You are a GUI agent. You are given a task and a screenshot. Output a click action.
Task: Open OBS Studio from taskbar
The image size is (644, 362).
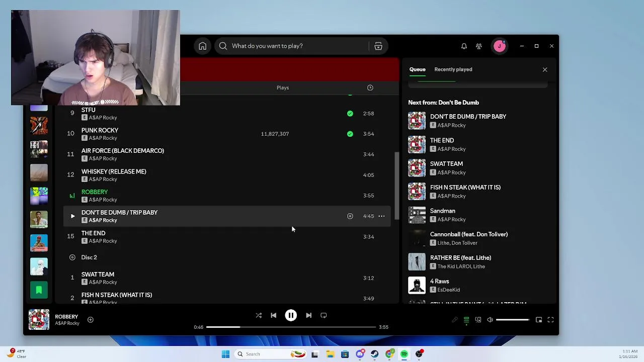tap(419, 354)
